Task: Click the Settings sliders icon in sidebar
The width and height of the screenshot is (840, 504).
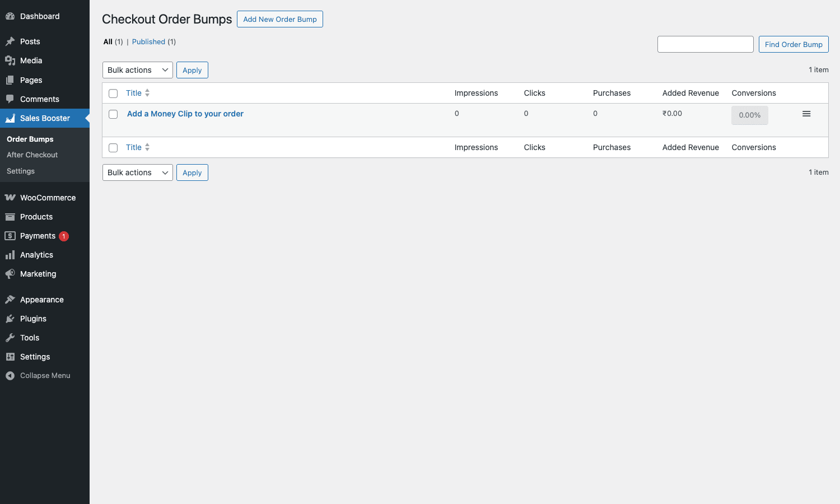Action: click(10, 357)
